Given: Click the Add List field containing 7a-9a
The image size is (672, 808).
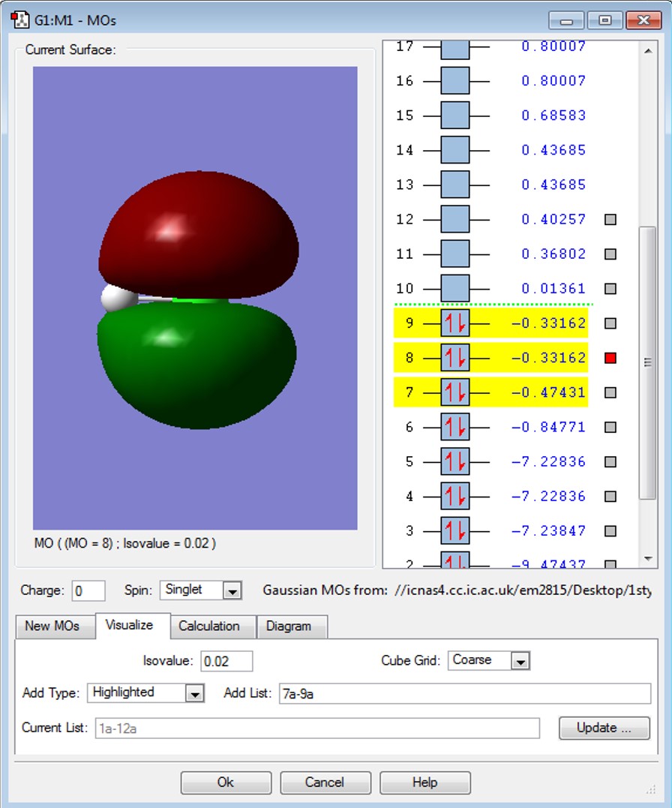Looking at the screenshot, I should (465, 694).
